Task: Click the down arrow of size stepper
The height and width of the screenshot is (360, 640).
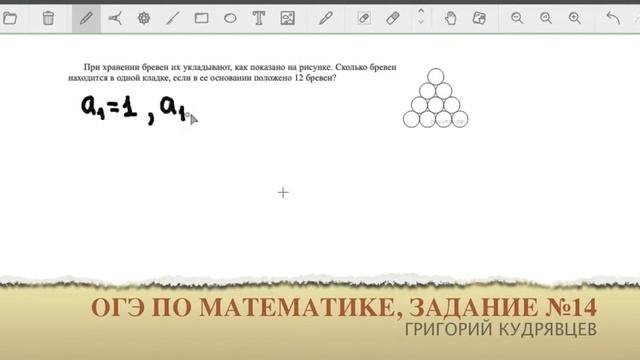Action: coord(421,22)
